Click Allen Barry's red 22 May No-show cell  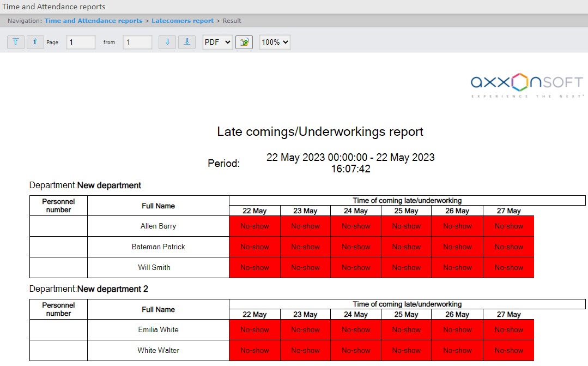tap(254, 226)
